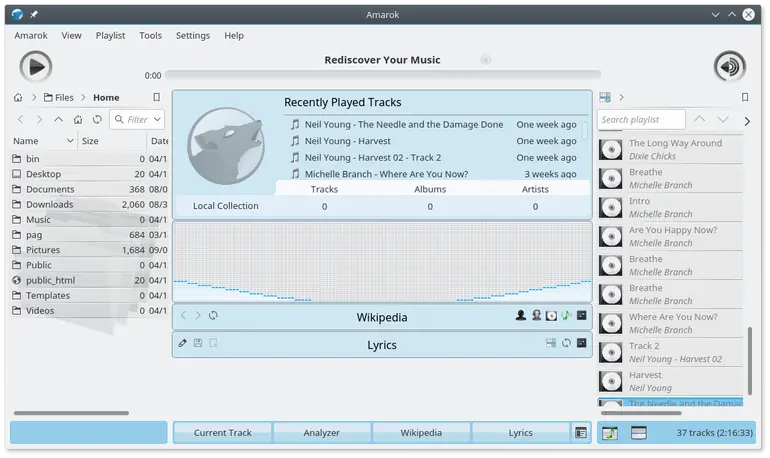Click the file browser Filter field
770x458 pixels.
[137, 119]
